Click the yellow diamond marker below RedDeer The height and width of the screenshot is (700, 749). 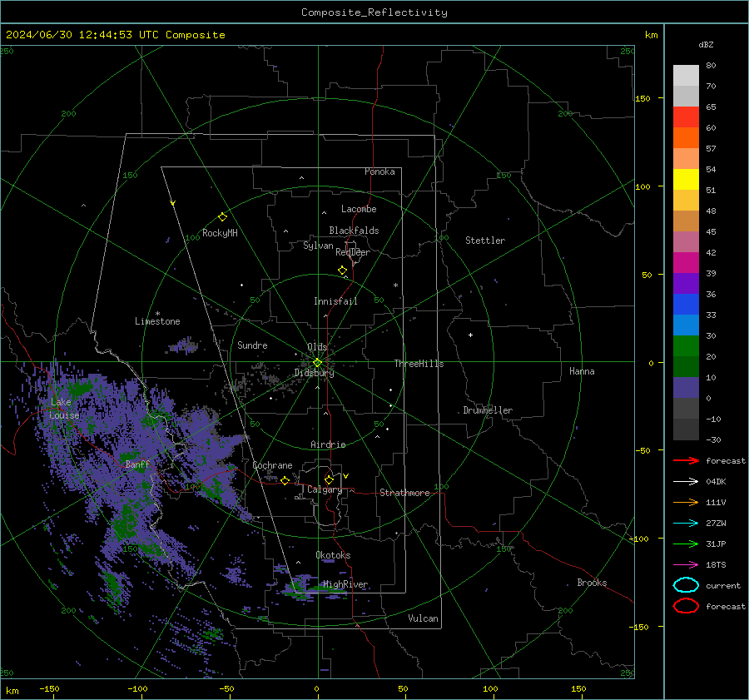342,271
